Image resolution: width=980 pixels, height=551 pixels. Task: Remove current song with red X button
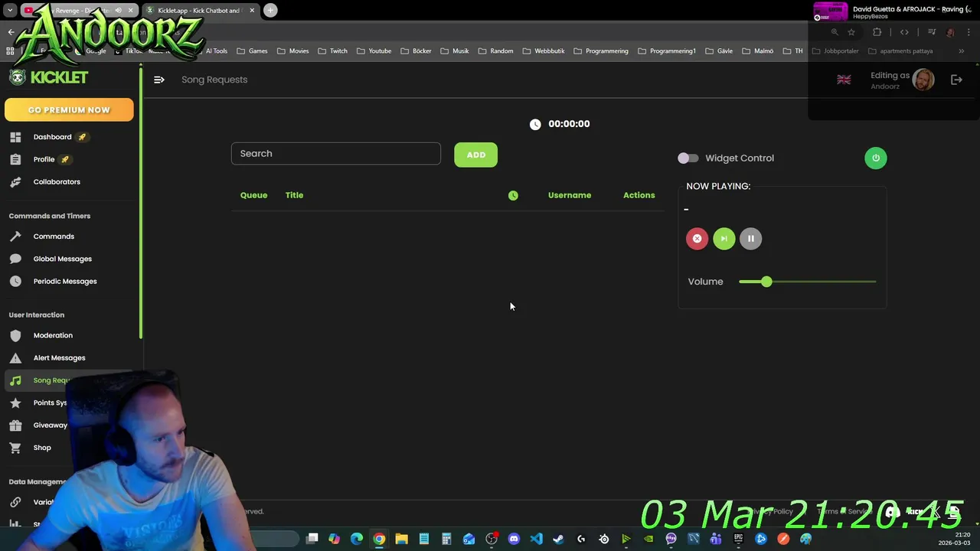click(697, 239)
